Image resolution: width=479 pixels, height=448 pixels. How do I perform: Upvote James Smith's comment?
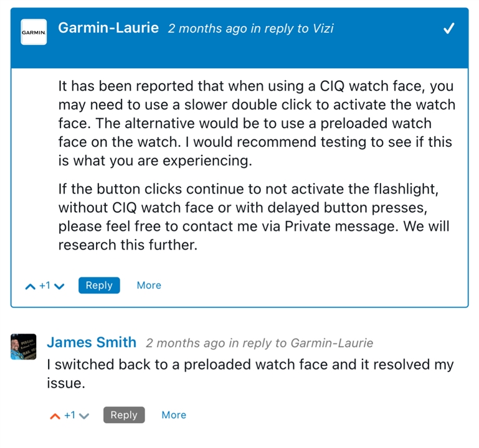[55, 416]
